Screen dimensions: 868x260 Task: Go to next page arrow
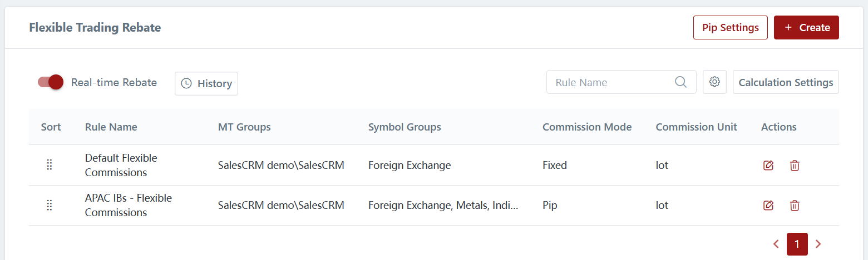pos(818,244)
